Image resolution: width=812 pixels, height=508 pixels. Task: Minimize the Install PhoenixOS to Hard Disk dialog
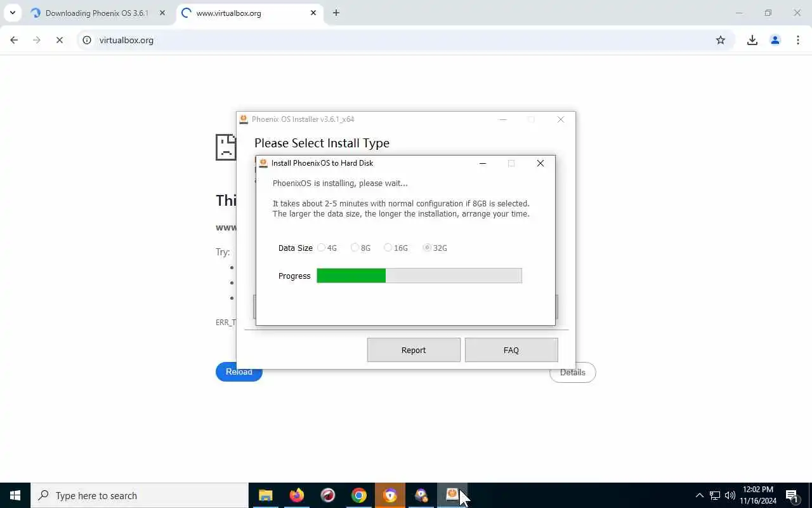tap(483, 163)
